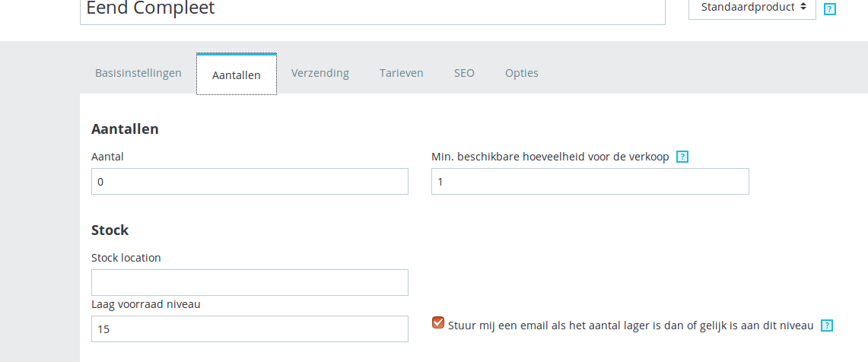Open help icon beside product type dropdown
This screenshot has height=362, width=868.
point(831,9)
